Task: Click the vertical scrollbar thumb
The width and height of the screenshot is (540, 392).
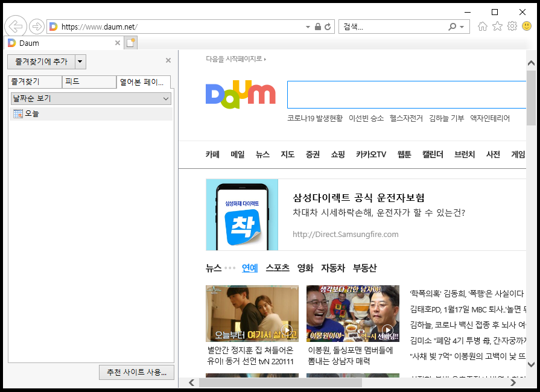Action: 531,98
